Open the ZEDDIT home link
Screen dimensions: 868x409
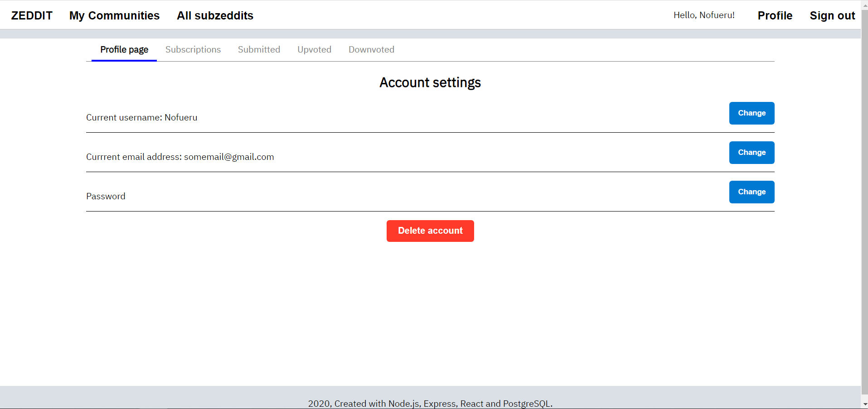click(x=32, y=15)
